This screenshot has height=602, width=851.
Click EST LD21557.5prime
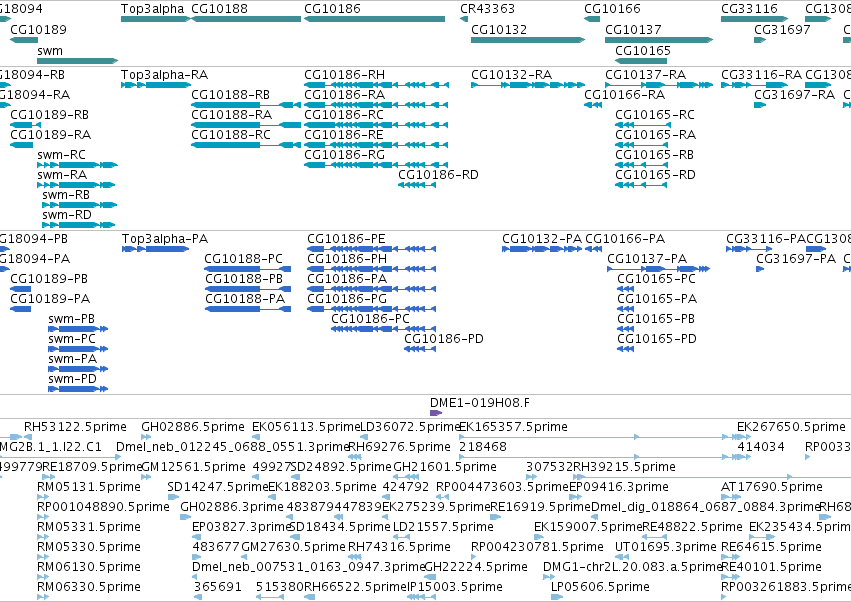pyautogui.click(x=402, y=537)
